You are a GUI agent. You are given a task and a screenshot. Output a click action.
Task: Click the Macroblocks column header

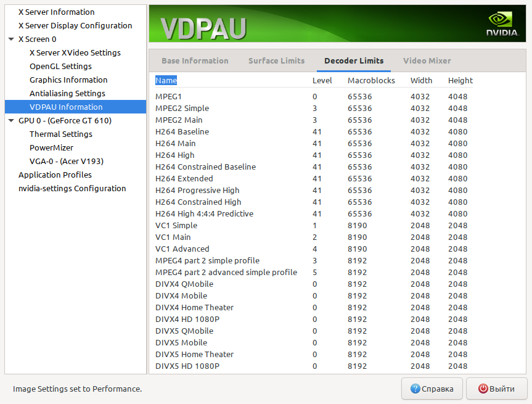tap(371, 80)
